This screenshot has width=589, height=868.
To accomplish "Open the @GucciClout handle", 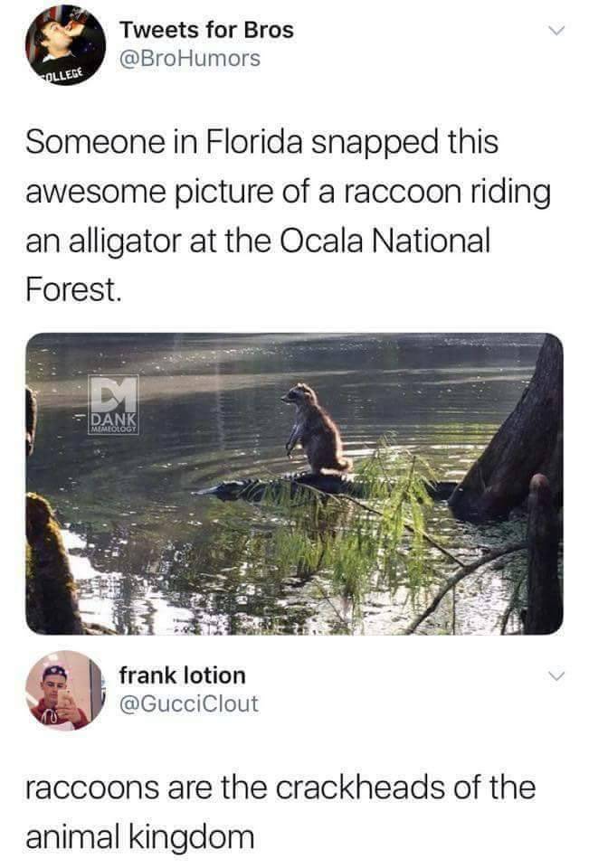I will 188,703.
